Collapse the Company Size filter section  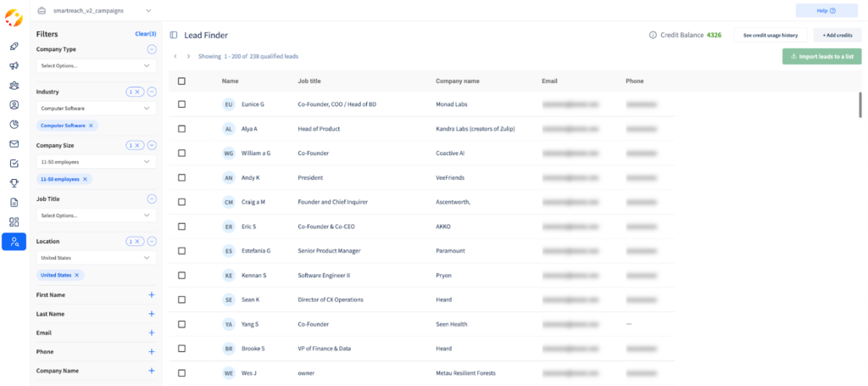coord(152,146)
